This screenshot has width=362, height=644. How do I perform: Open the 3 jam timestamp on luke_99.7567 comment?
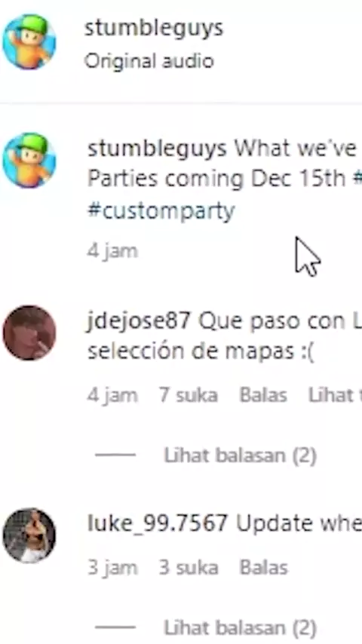pos(112,568)
